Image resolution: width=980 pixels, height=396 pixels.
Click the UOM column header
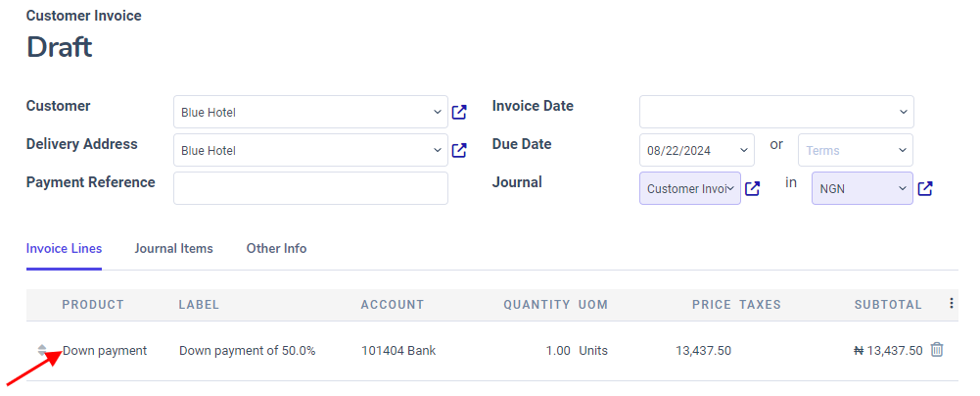point(593,305)
